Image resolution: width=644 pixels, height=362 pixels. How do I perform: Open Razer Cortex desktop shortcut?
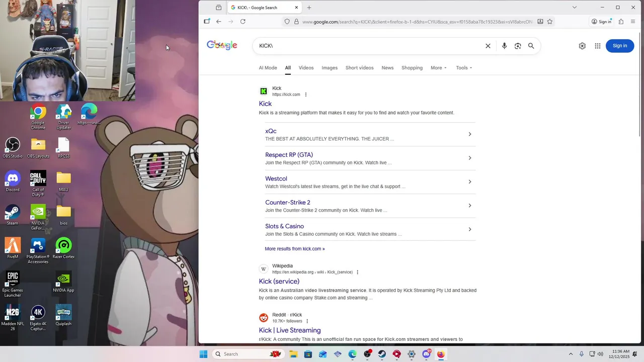63,248
